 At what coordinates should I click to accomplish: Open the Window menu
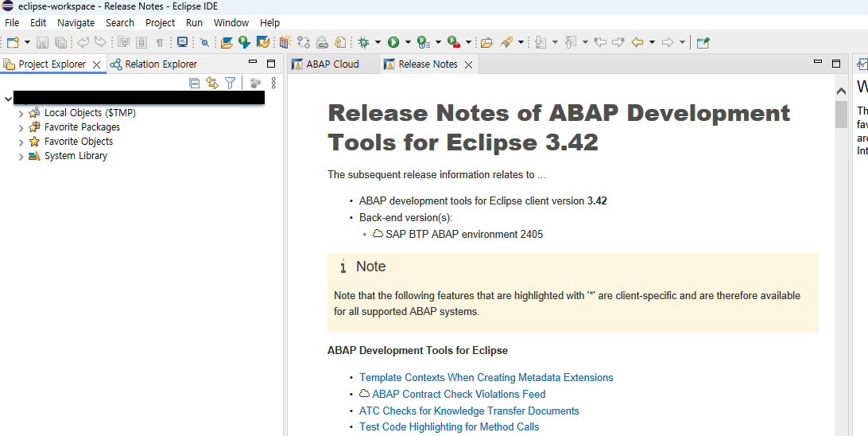231,23
